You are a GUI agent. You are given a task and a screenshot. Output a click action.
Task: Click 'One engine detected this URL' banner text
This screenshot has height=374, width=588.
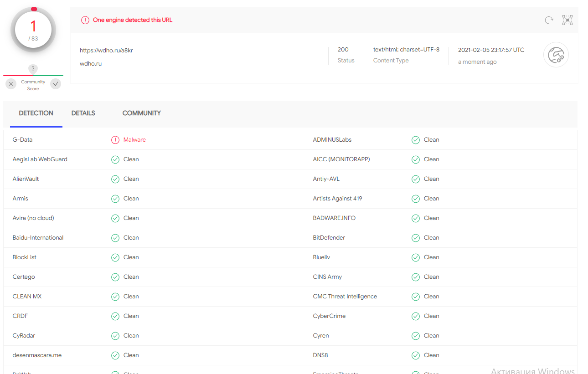click(x=133, y=20)
